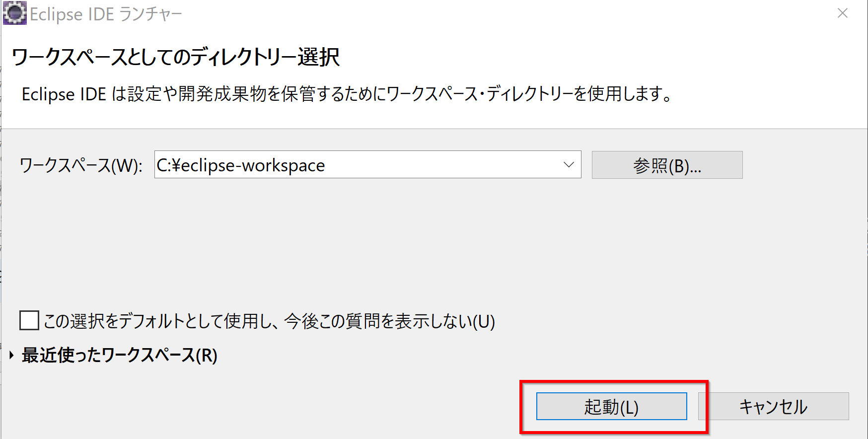Viewport: 868px width, 439px height.
Task: Click the 起動(L) launch button
Action: [x=611, y=406]
